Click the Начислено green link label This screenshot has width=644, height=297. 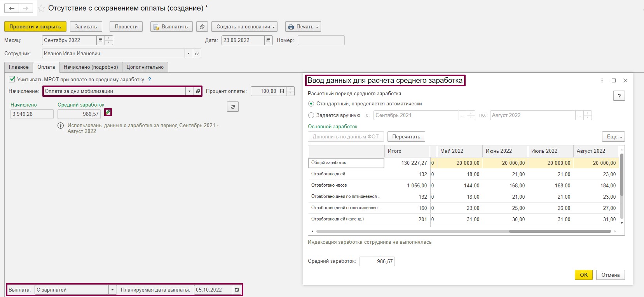click(24, 105)
